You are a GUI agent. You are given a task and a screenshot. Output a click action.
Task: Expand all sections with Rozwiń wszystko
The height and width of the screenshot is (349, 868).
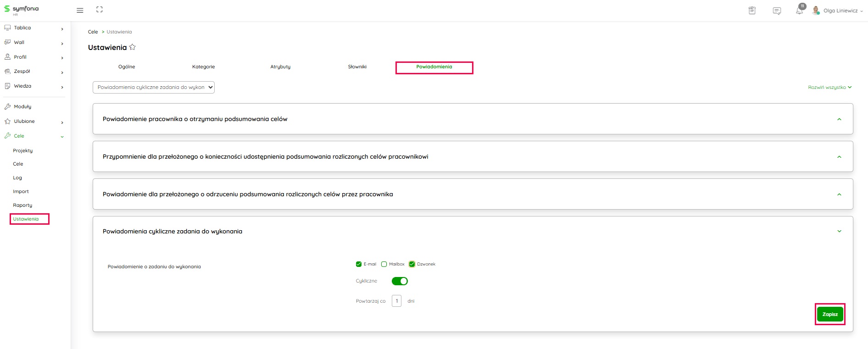pyautogui.click(x=829, y=87)
